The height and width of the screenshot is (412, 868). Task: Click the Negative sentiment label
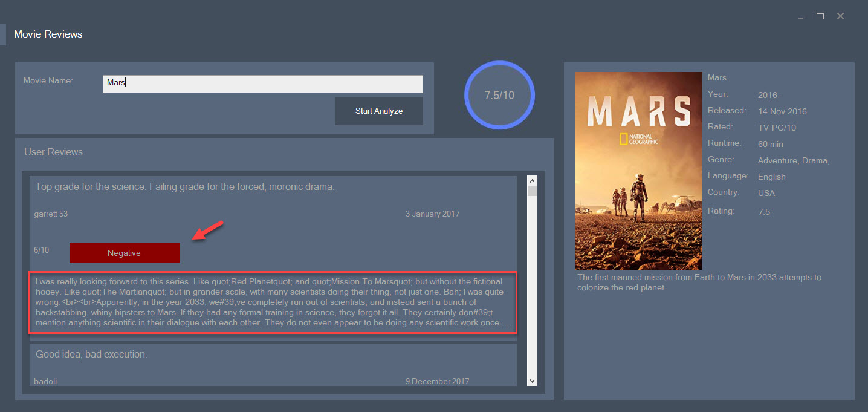125,253
